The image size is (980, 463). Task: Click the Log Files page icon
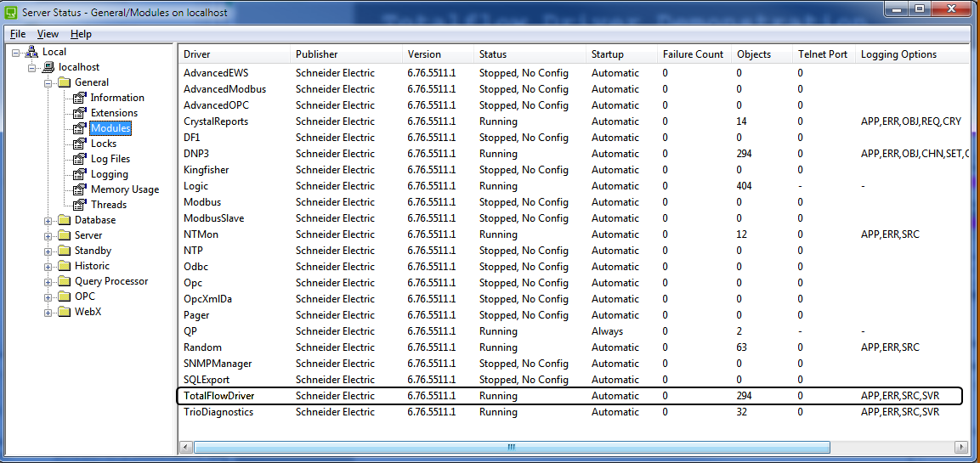click(80, 159)
